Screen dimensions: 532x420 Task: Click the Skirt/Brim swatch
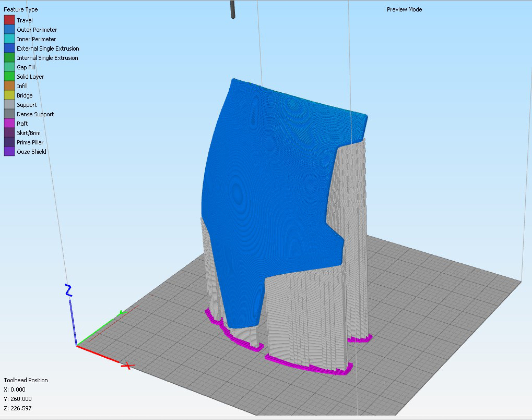[9, 133]
